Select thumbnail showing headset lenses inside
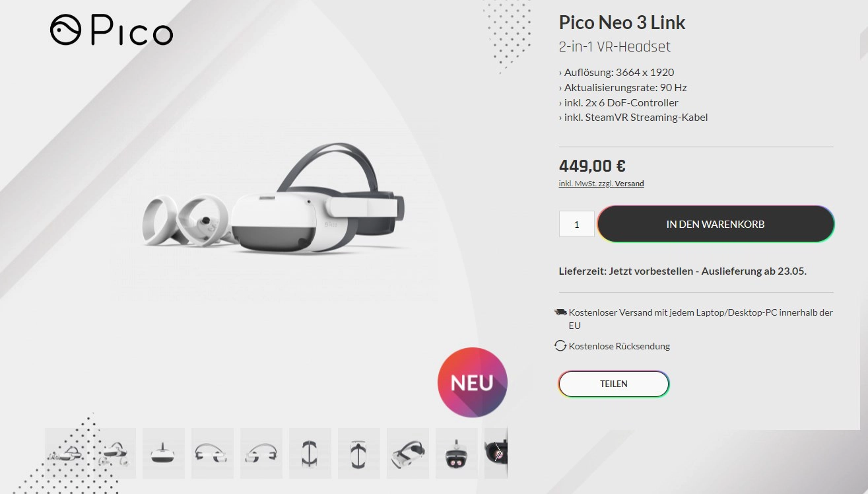This screenshot has width=868, height=494. (457, 453)
